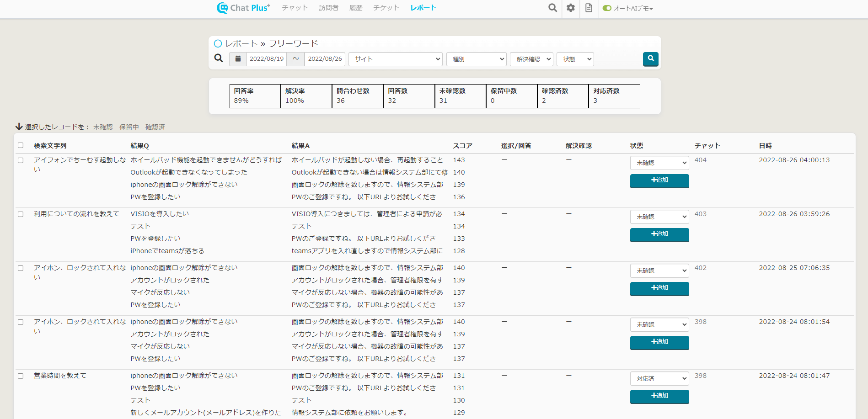Open the 訪問者 menu
This screenshot has height=419, width=868.
coord(329,8)
